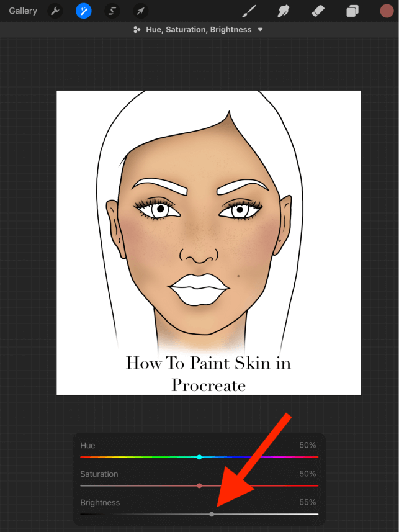Click the Brightness slider handle

[212, 514]
